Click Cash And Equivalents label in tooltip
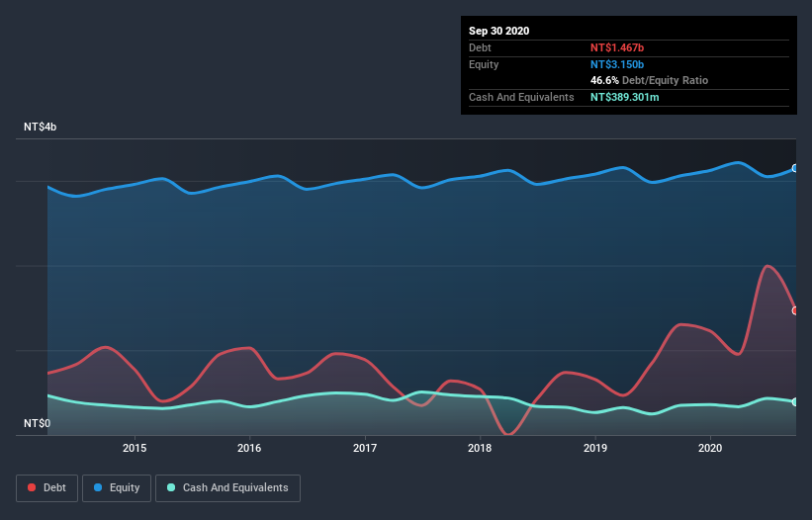The width and height of the screenshot is (812, 520). pyautogui.click(x=521, y=97)
